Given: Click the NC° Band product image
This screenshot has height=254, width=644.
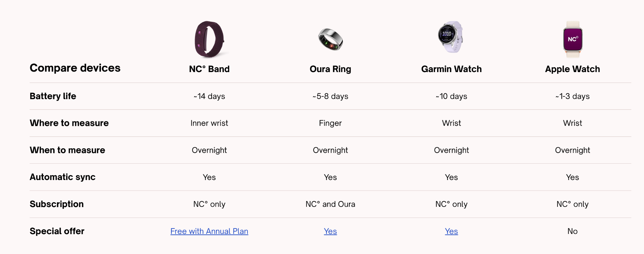Looking at the screenshot, I should (x=209, y=39).
